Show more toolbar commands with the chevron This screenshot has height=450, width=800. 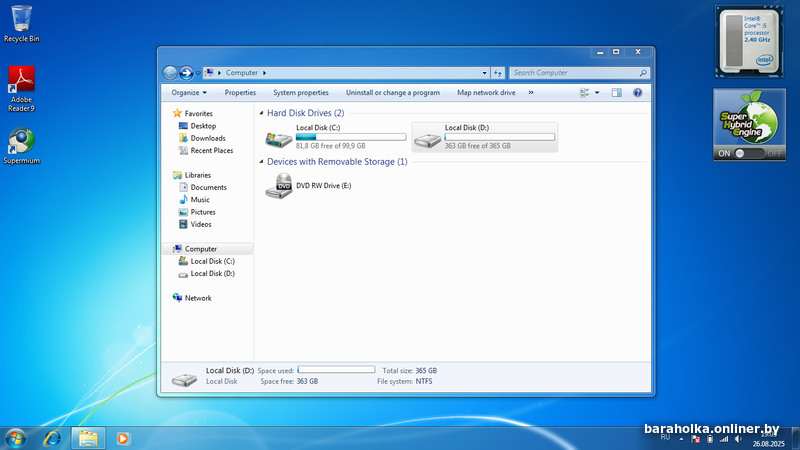[x=531, y=92]
